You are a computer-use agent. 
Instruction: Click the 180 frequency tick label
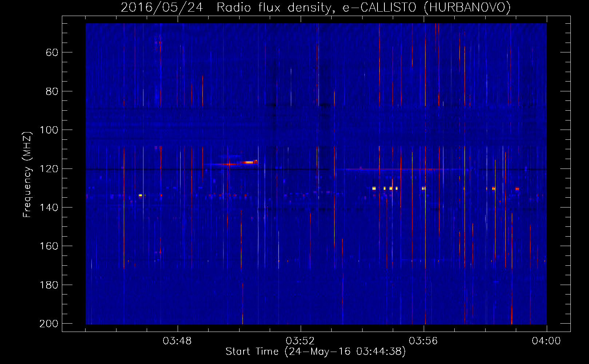pos(49,285)
